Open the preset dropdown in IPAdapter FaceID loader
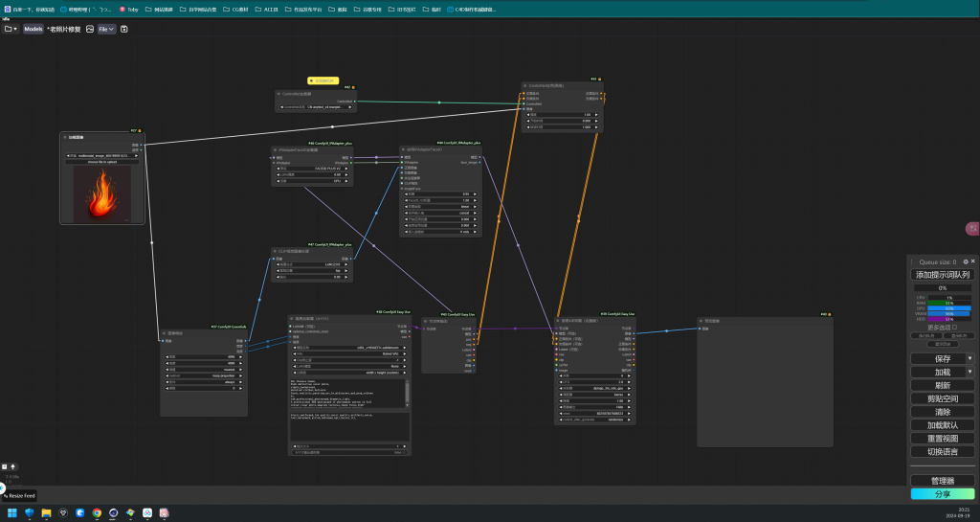The height and width of the screenshot is (522, 980). tap(311, 169)
